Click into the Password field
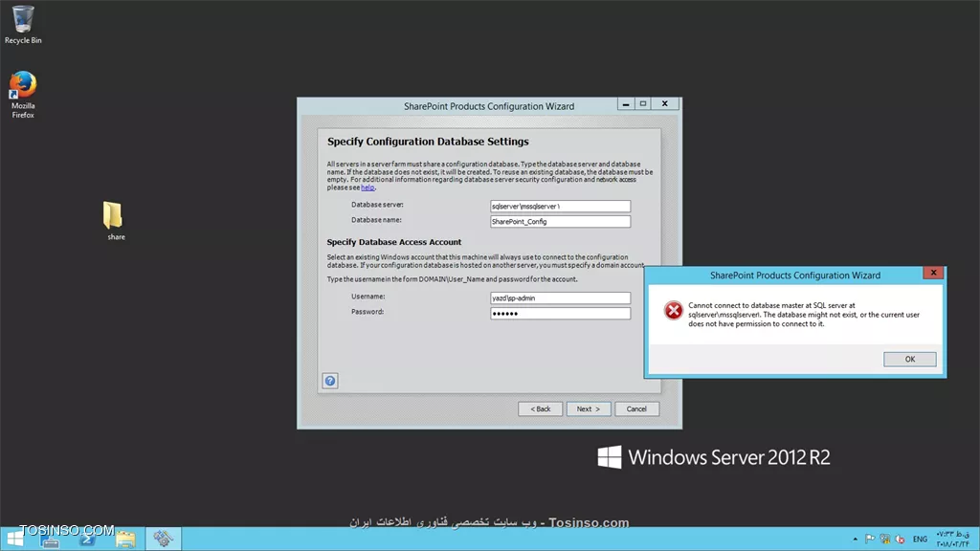The height and width of the screenshot is (551, 980). click(x=560, y=314)
